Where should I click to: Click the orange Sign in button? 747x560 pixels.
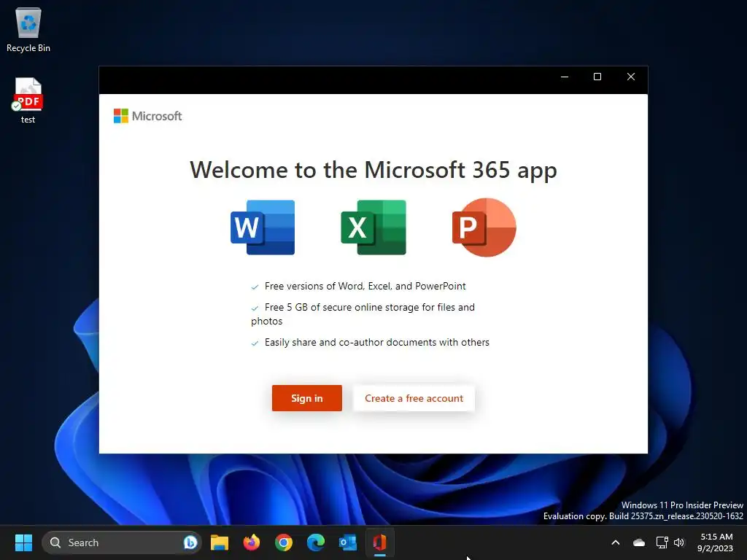tap(307, 398)
